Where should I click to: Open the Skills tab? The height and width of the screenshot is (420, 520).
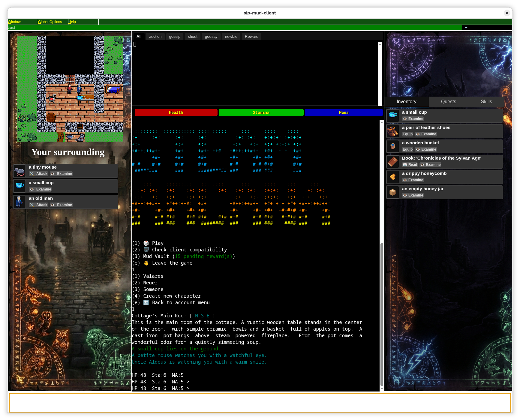click(x=486, y=102)
